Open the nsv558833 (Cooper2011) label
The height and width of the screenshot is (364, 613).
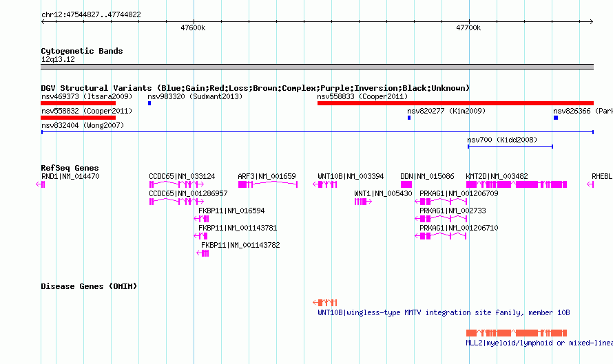tap(362, 96)
